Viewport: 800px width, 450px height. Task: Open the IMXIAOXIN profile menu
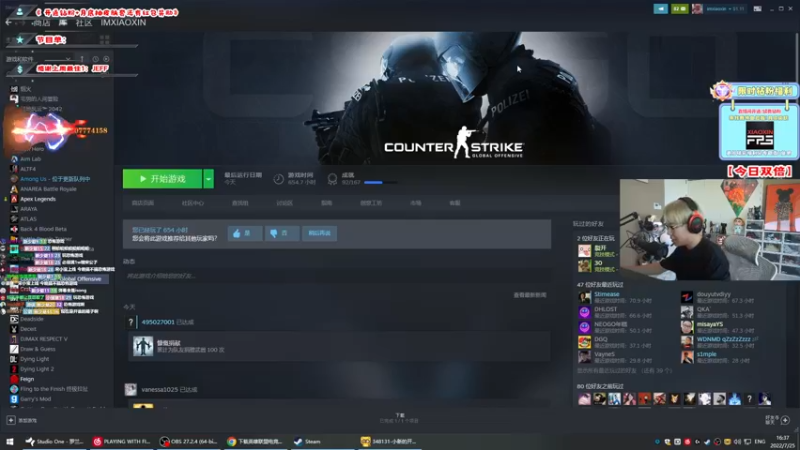tap(123, 23)
